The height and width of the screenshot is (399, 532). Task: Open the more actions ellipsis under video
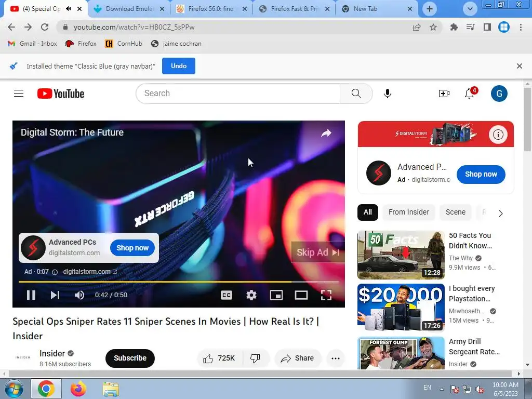[x=336, y=358]
